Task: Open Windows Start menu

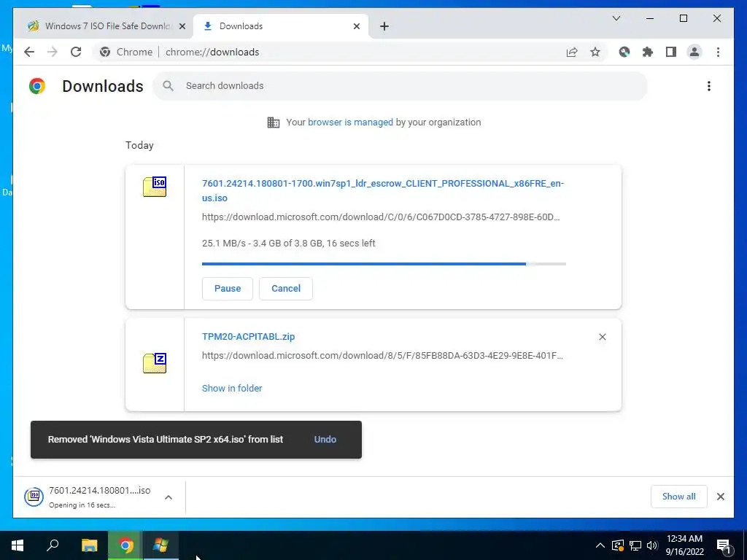Action: (18, 545)
